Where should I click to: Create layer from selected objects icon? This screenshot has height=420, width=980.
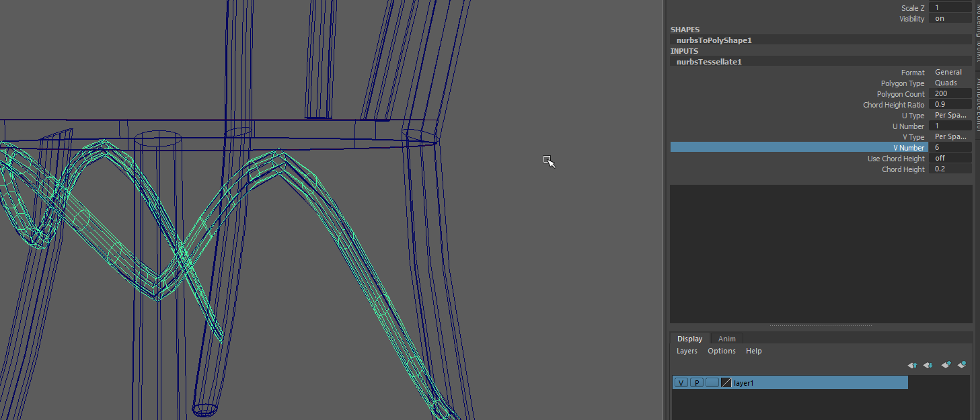(x=962, y=365)
